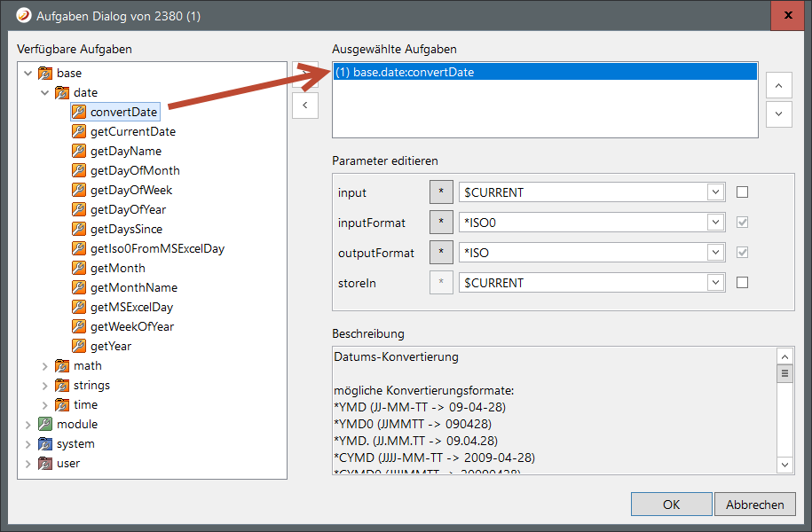Image resolution: width=812 pixels, height=532 pixels.
Task: Open the inputFormat dropdown list
Action: pyautogui.click(x=715, y=223)
